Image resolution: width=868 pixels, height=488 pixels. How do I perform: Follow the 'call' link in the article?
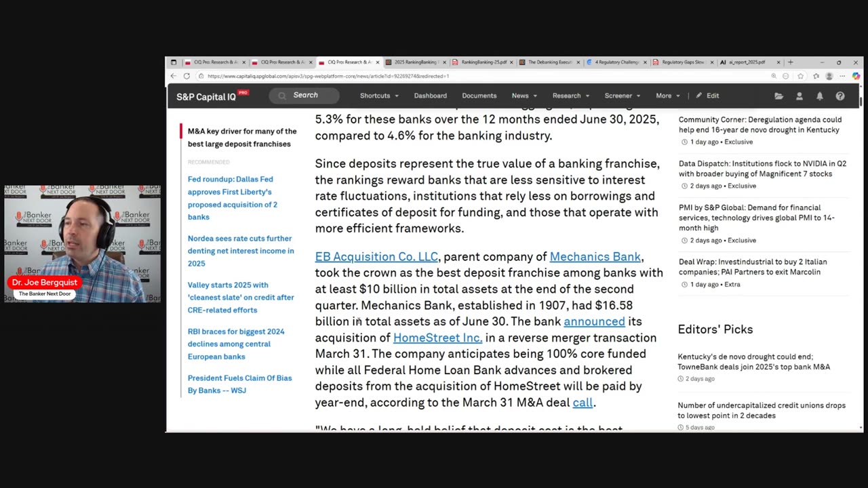pos(583,403)
